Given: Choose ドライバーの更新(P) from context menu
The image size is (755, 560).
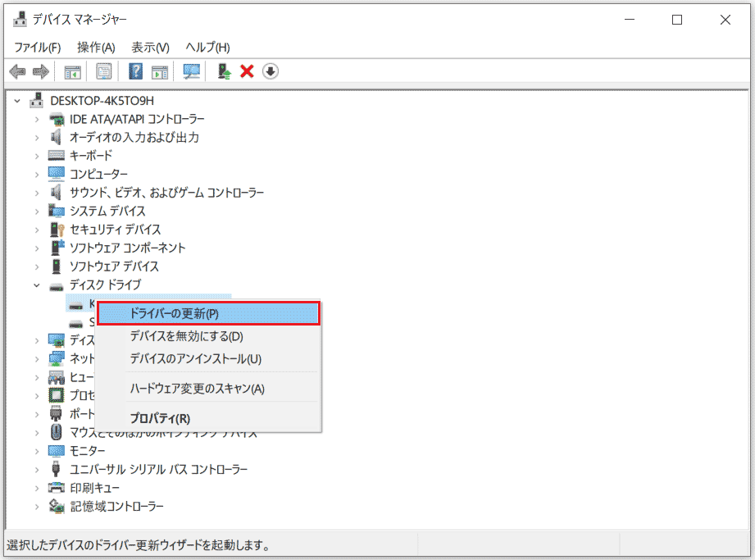Looking at the screenshot, I should coord(208,313).
